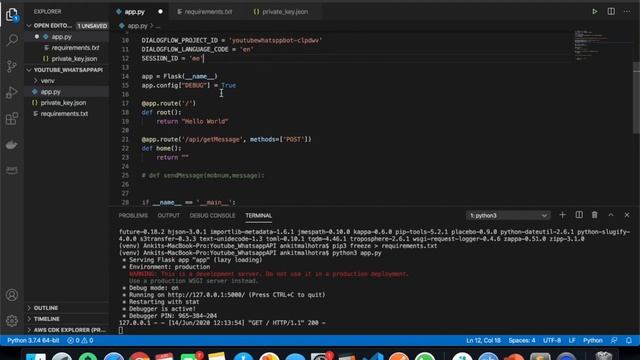Open app.py in the project file tree
This screenshot has height=360, width=640.
(x=50, y=92)
